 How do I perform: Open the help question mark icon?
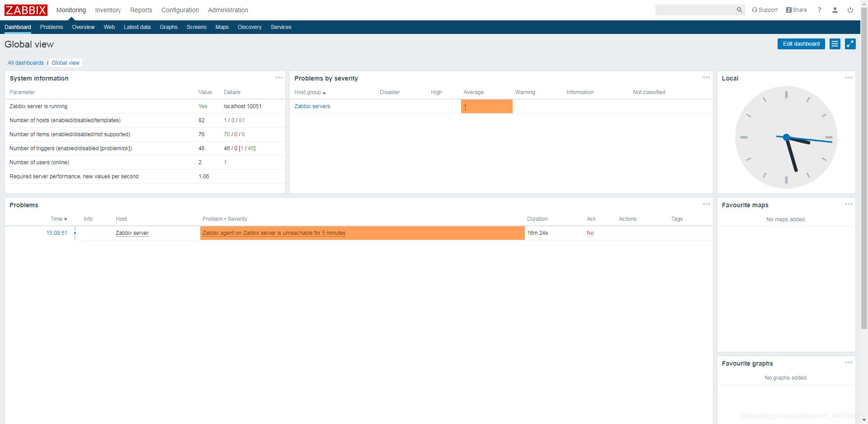click(x=820, y=10)
